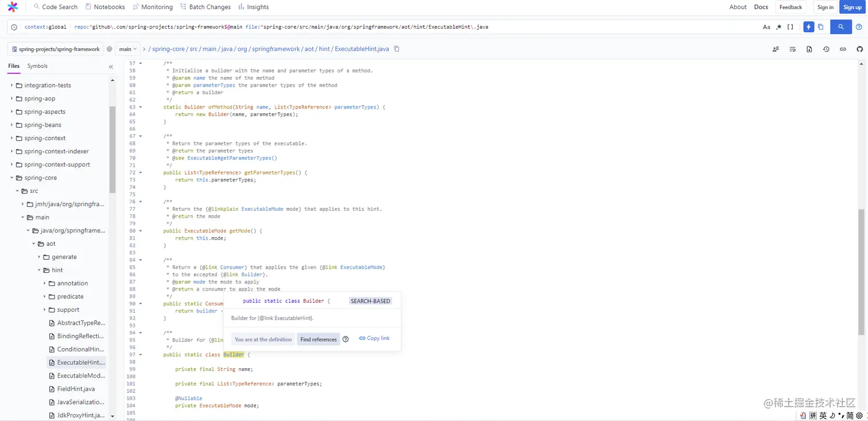Image resolution: width=868 pixels, height=421 pixels.
Task: Collapse the spring-core folder
Action: coord(12,178)
